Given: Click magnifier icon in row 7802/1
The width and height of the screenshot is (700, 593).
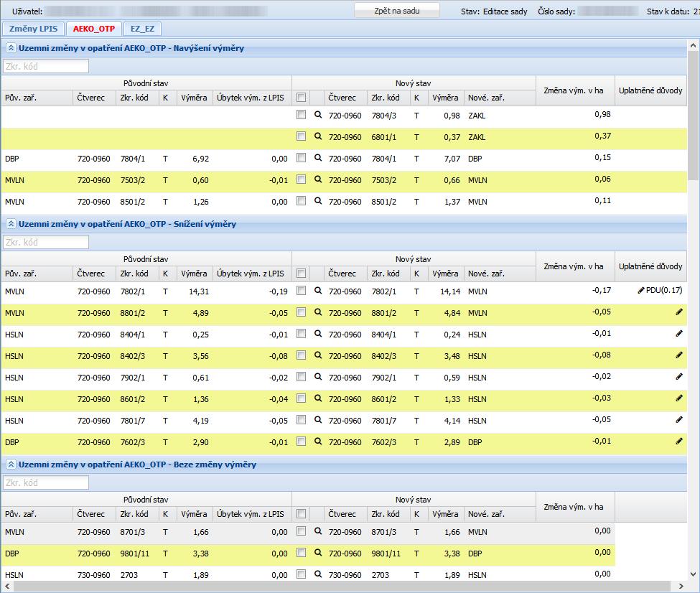Looking at the screenshot, I should pos(318,291).
